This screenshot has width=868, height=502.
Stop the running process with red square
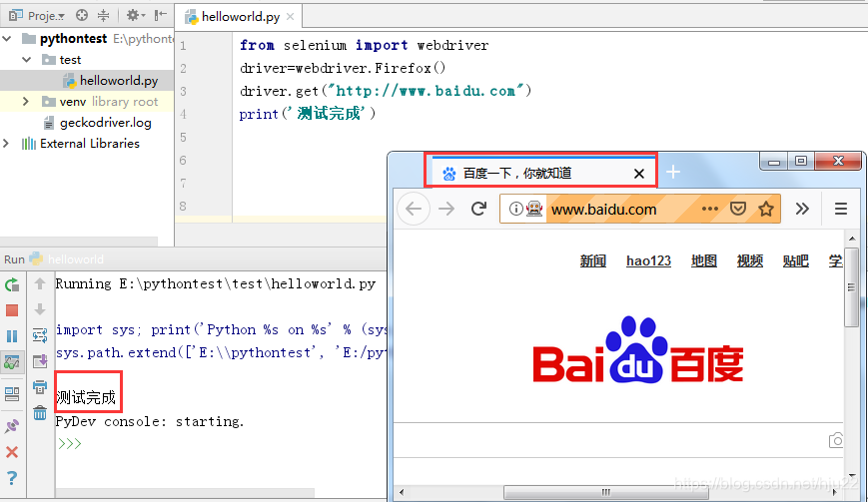[12, 310]
